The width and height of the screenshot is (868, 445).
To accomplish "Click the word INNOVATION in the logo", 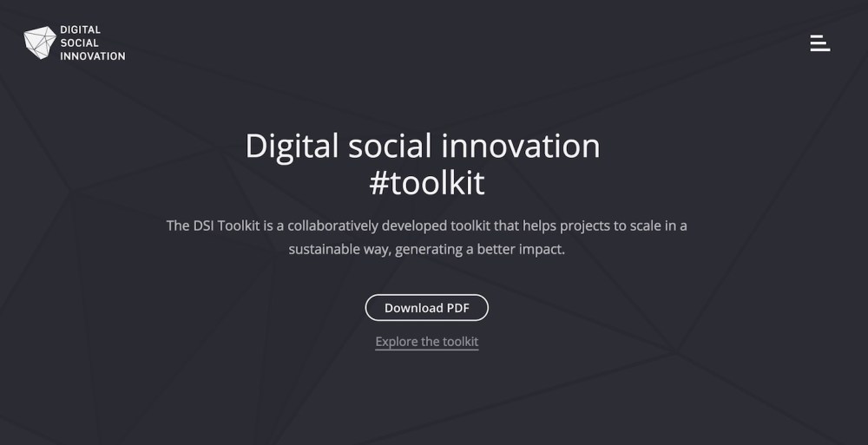I will pos(92,56).
